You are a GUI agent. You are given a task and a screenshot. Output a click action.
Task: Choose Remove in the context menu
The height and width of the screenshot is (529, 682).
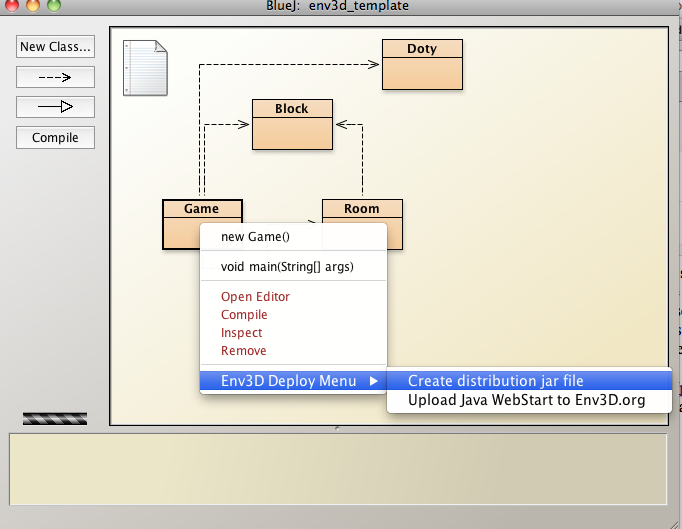coord(293,351)
